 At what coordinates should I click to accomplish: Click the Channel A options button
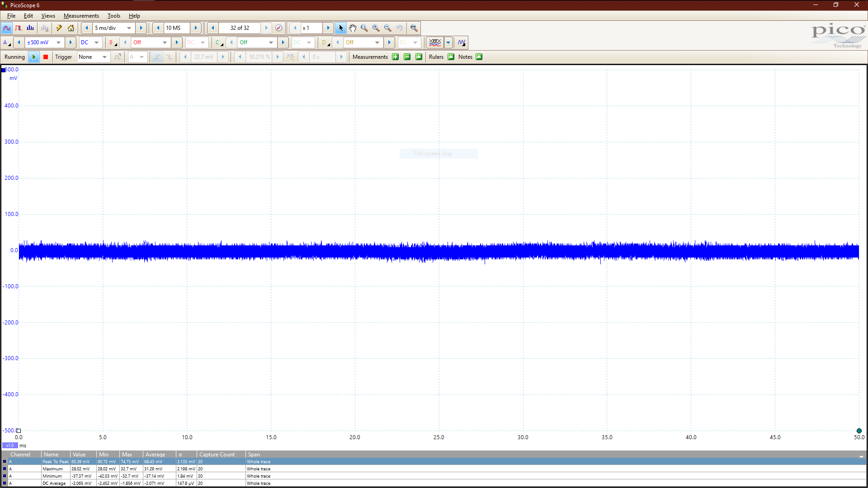pos(6,42)
